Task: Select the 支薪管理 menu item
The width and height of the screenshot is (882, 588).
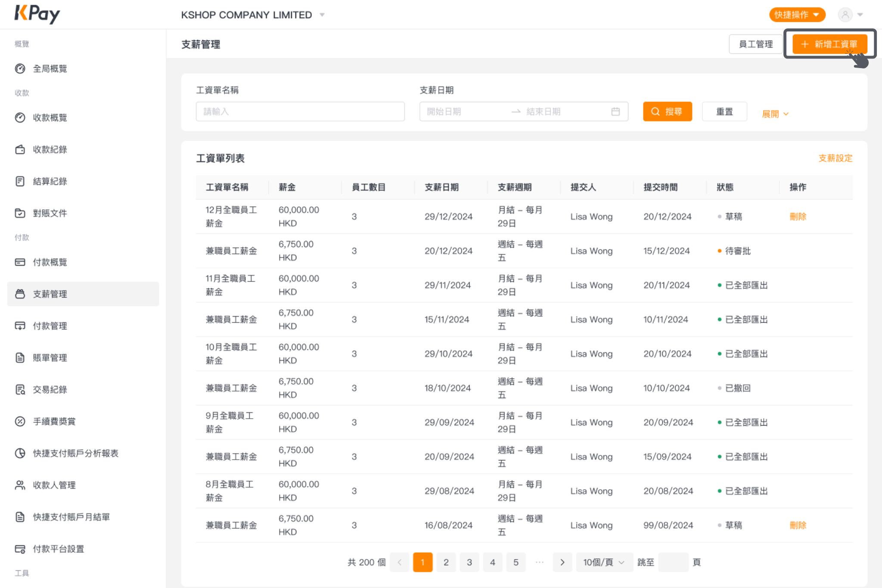Action: pyautogui.click(x=83, y=294)
